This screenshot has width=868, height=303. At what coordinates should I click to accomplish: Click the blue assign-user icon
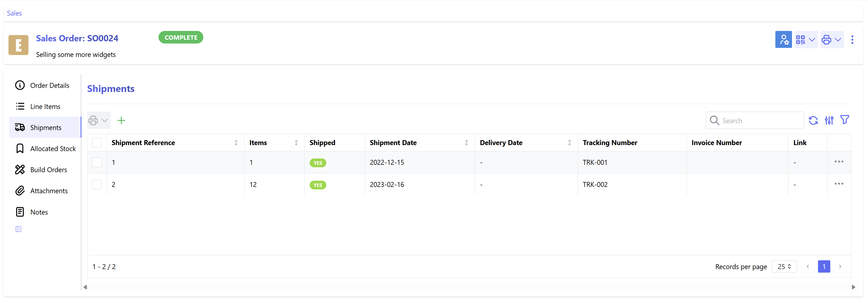pyautogui.click(x=784, y=39)
